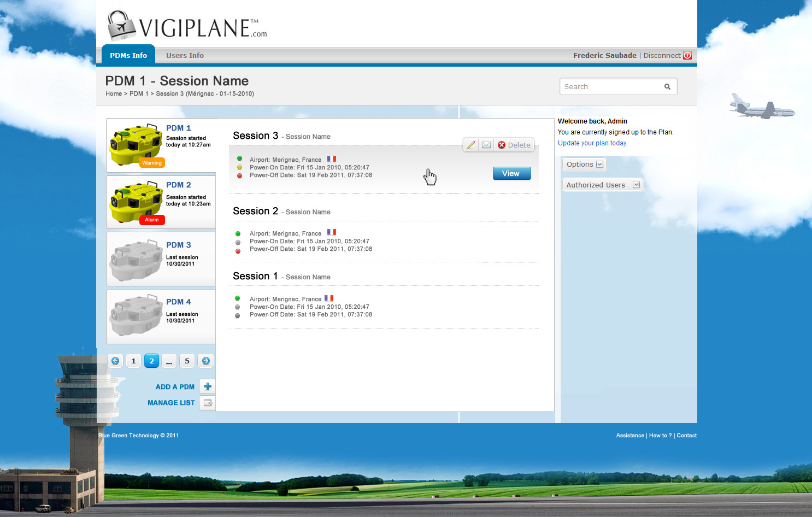Click the pencil edit icon for Session 3
The height and width of the screenshot is (517, 812).
[x=470, y=145]
